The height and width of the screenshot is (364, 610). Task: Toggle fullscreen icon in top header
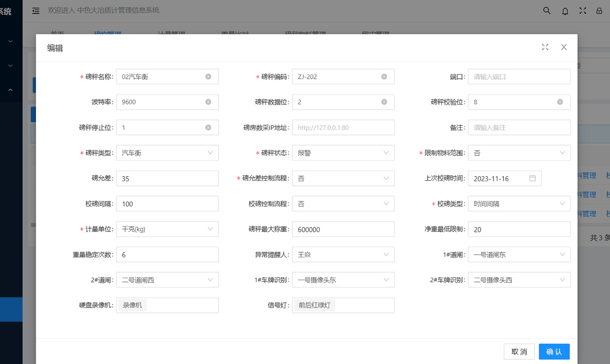583,11
